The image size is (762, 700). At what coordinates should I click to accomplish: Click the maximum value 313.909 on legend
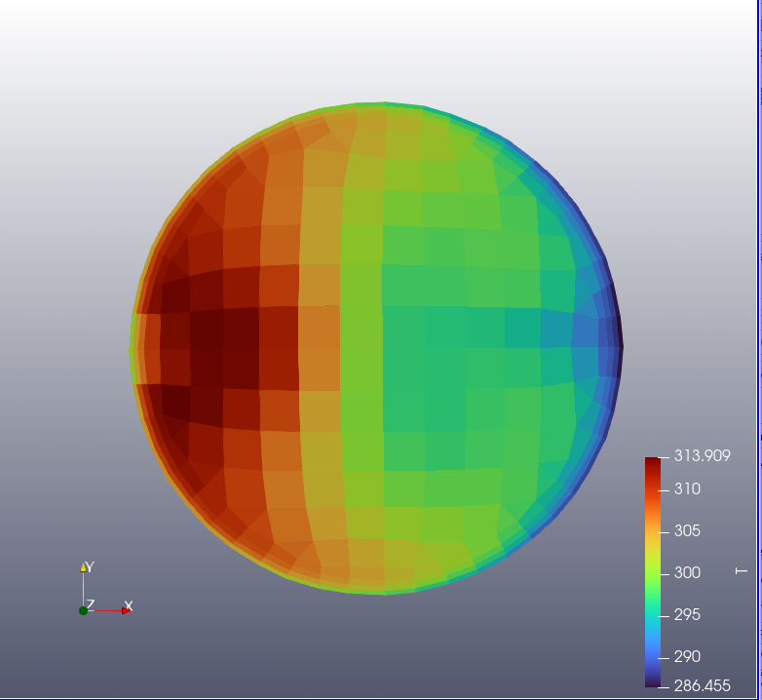[x=702, y=455]
